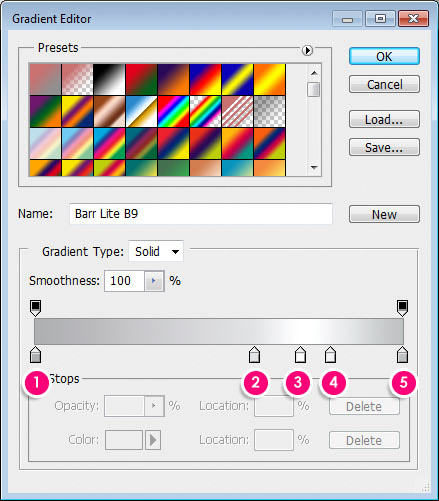Choose the pink-to-gray foreground preset swatch
The height and width of the screenshot is (501, 439).
[x=45, y=79]
